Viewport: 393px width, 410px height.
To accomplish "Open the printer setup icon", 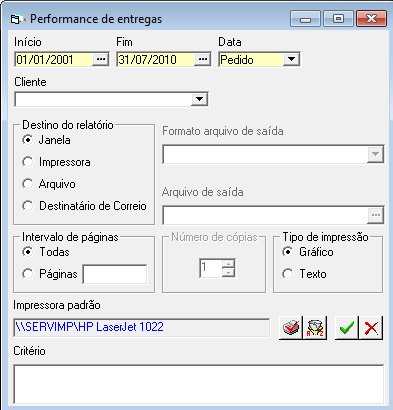I will (x=291, y=328).
